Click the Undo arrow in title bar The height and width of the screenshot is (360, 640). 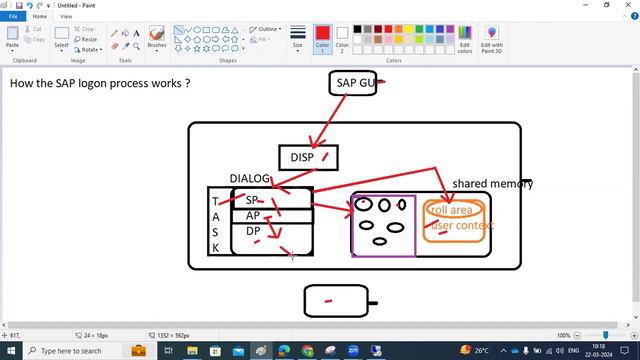pyautogui.click(x=29, y=5)
